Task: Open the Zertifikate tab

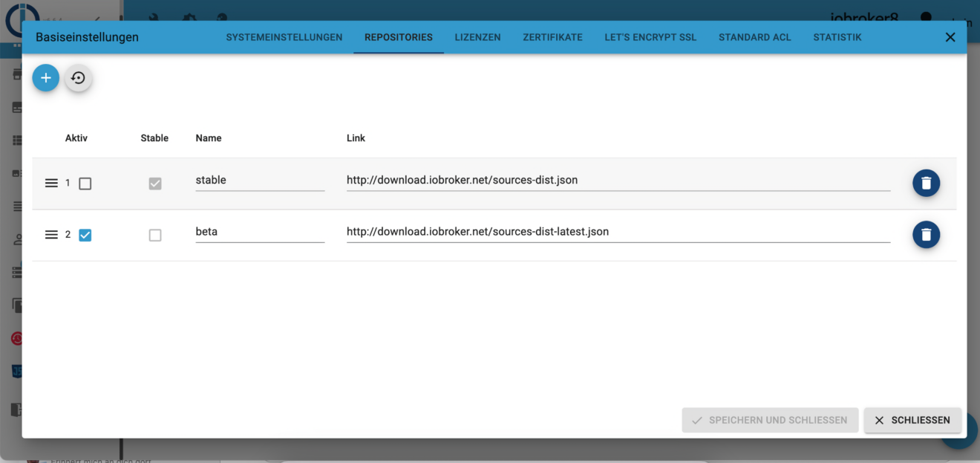Action: coord(552,37)
